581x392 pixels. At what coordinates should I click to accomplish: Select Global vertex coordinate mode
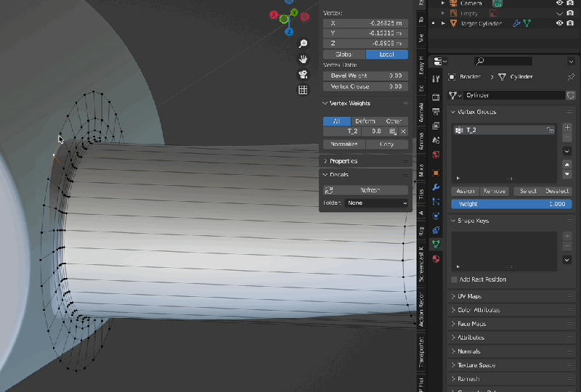click(x=344, y=54)
